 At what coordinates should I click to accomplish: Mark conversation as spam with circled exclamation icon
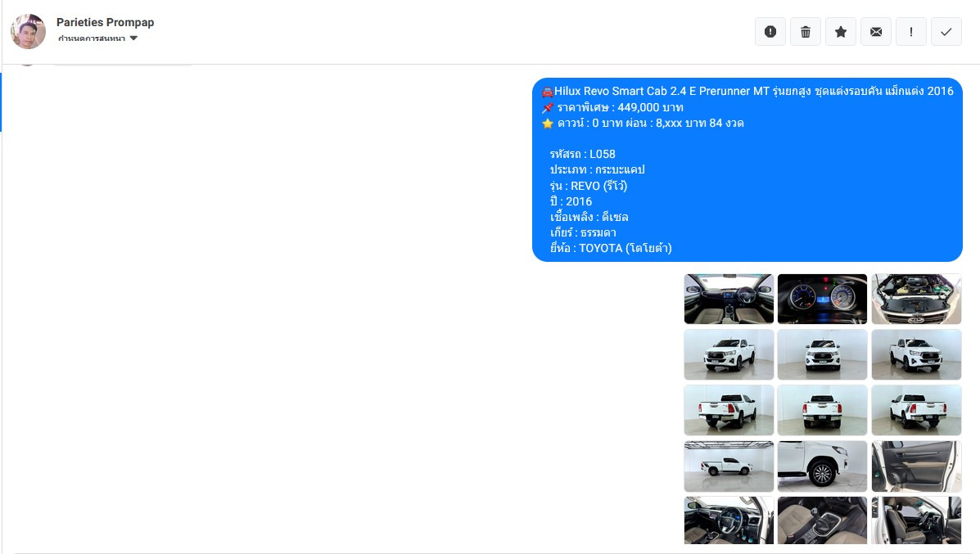pos(770,32)
